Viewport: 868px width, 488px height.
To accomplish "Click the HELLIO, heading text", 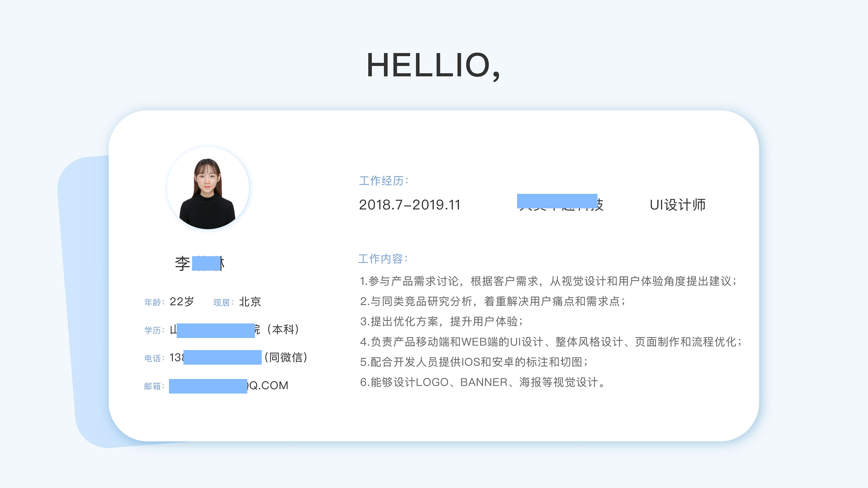I will (433, 66).
